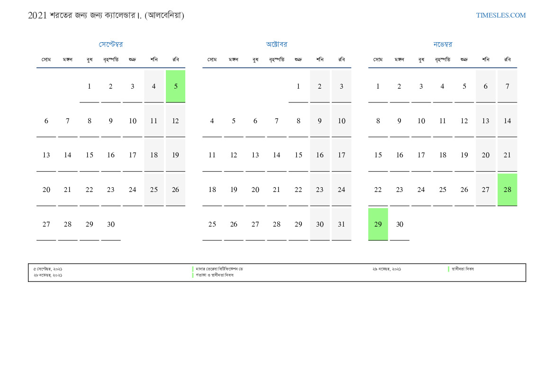This screenshot has height=392, width=554.
Task: Click September's সোম weekday header
Action: (x=46, y=59)
